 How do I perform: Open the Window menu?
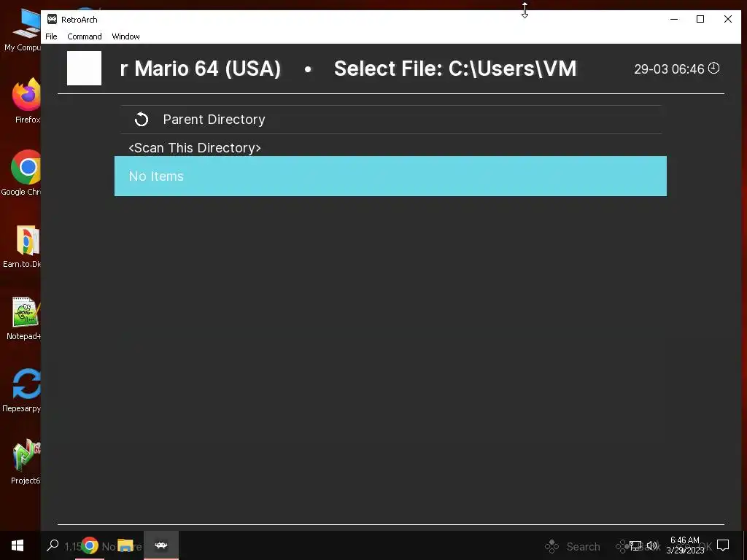125,36
